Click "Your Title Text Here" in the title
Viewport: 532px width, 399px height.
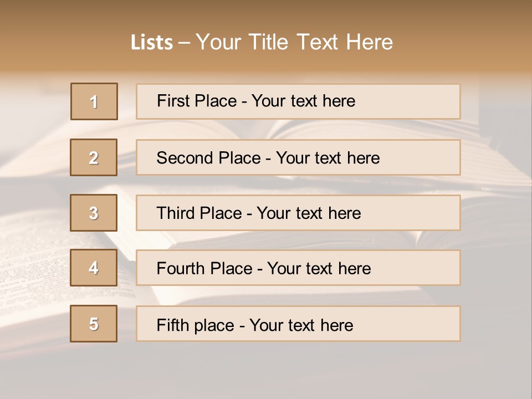click(x=294, y=42)
